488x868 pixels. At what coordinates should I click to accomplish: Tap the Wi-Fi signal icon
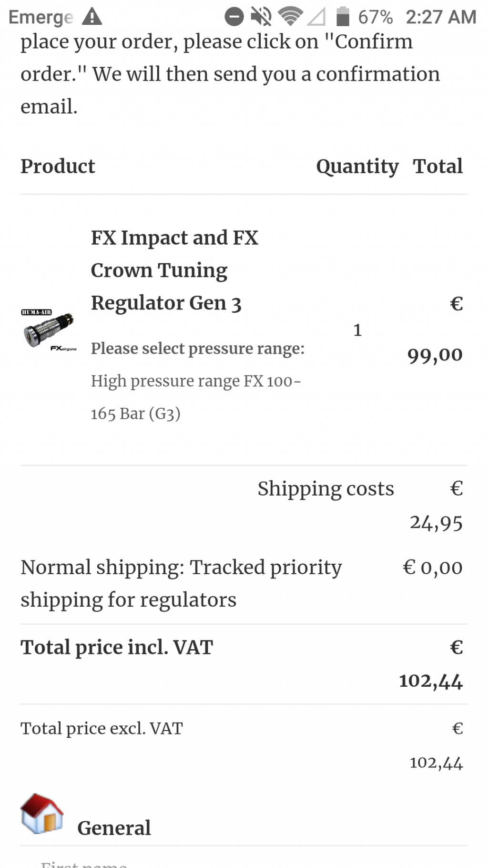coord(290,17)
